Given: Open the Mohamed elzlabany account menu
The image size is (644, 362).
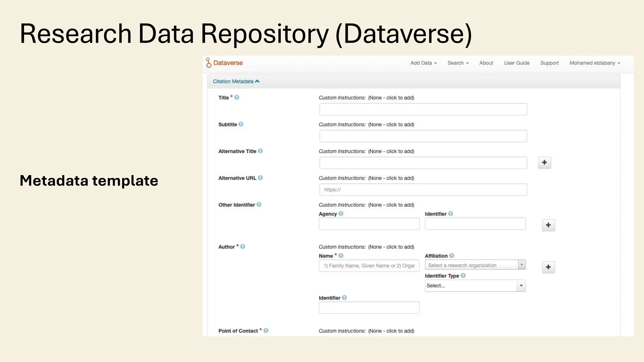Looking at the screenshot, I should (x=595, y=63).
